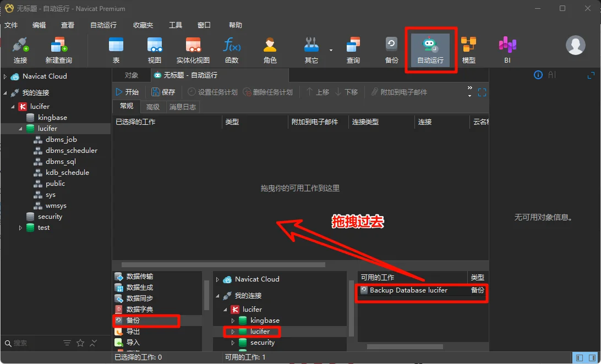Image resolution: width=601 pixels, height=364 pixels.
Task: Click the 其它 others toolbar icon
Action: pyautogui.click(x=312, y=49)
